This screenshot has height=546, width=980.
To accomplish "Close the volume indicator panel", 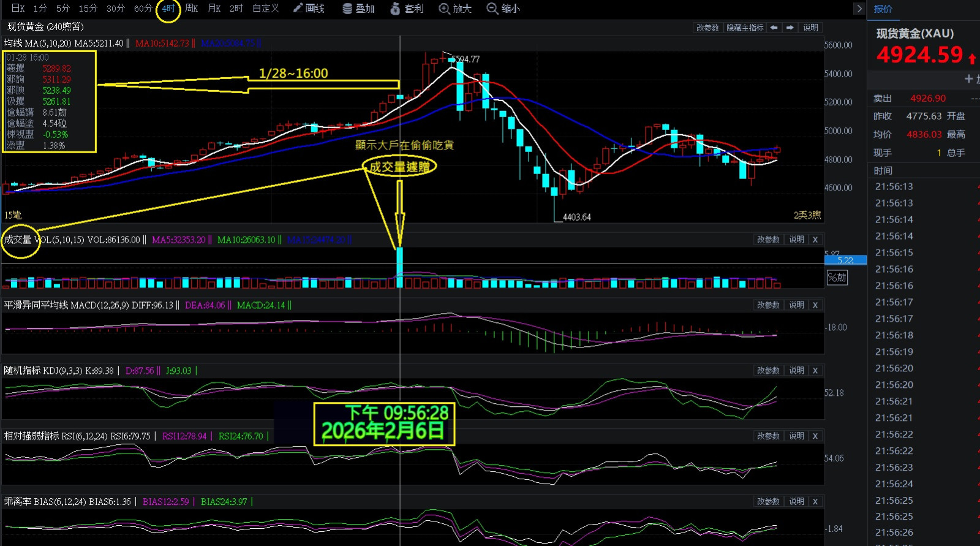I will [x=815, y=240].
